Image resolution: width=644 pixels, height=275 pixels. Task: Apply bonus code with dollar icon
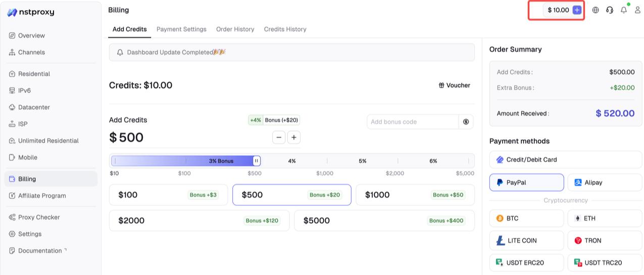click(466, 122)
